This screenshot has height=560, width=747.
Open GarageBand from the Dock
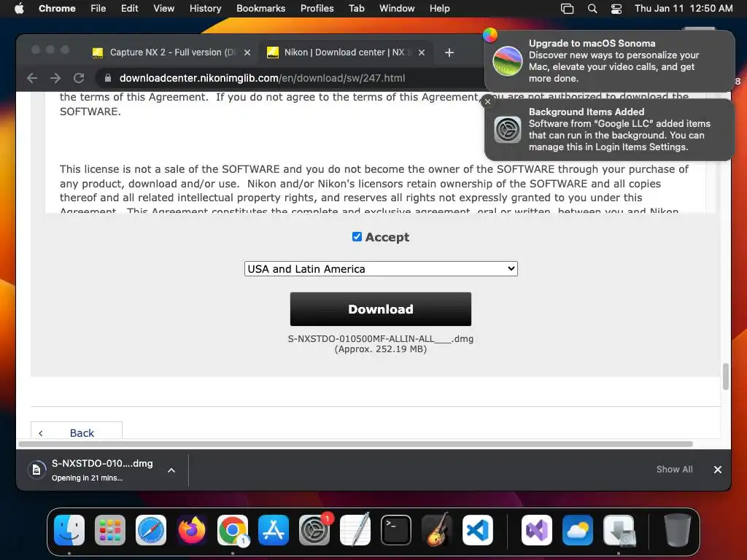pyautogui.click(x=437, y=530)
